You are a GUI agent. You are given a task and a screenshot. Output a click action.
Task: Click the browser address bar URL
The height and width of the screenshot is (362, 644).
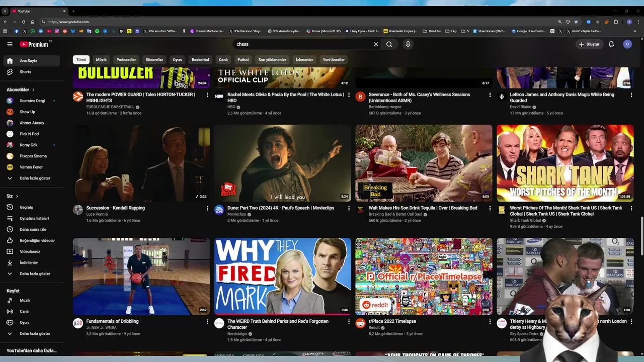pos(68,22)
